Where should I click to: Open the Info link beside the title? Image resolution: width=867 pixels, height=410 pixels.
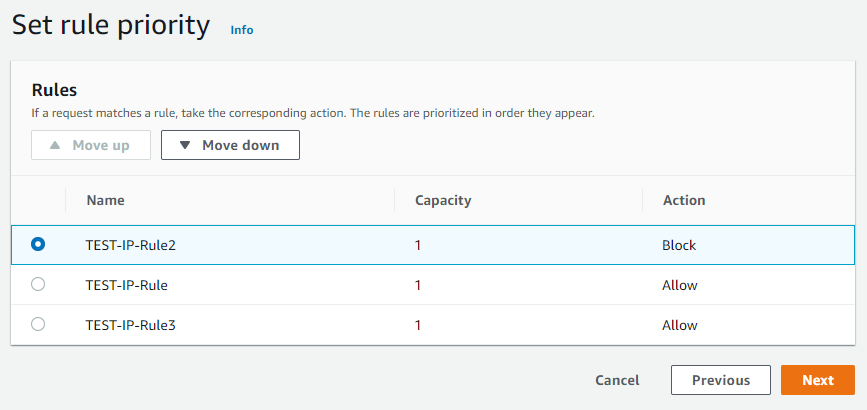[x=242, y=30]
